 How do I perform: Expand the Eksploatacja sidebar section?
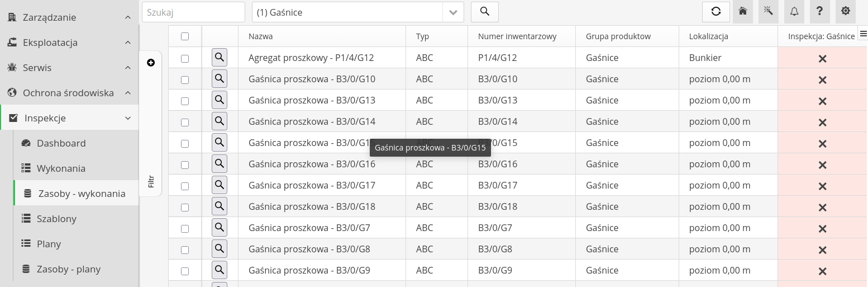[69, 43]
